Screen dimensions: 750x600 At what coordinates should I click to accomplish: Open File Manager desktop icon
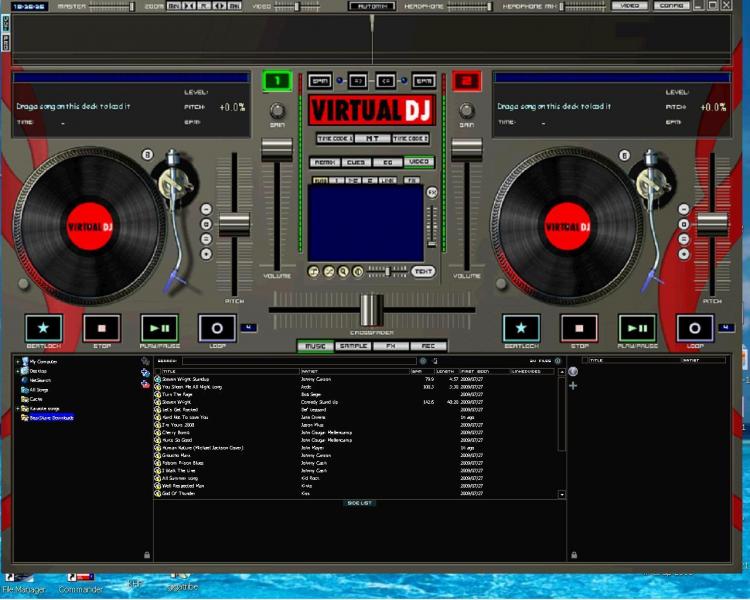[x=24, y=584]
